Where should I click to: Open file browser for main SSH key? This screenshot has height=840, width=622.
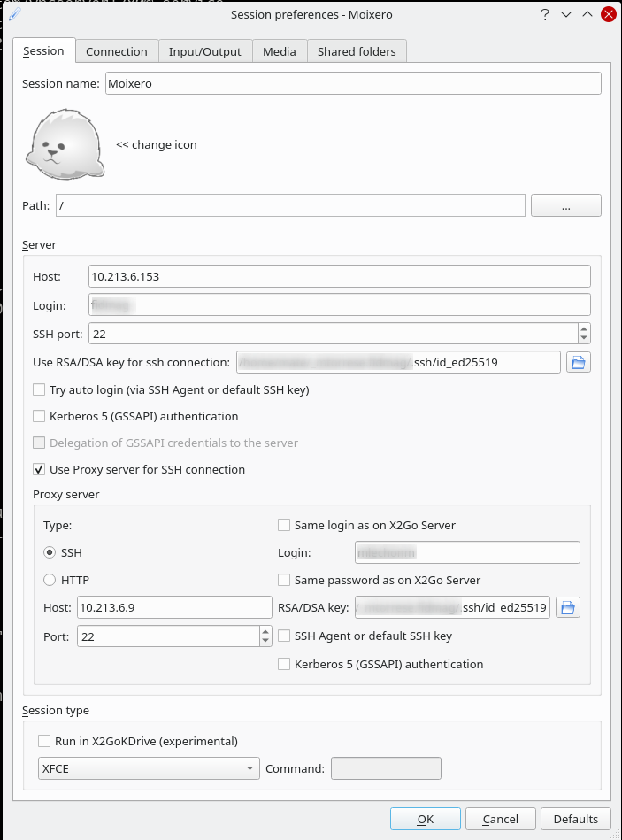578,362
